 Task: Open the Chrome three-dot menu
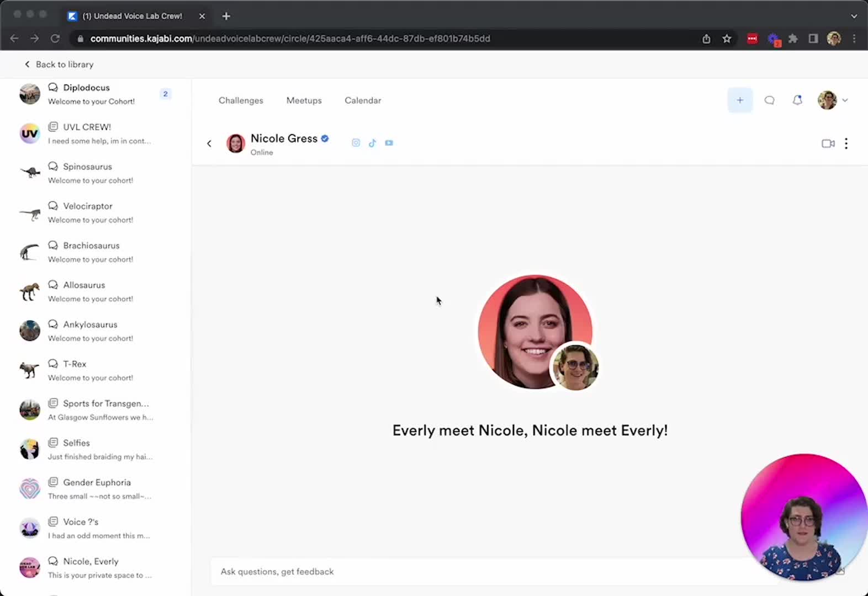(x=854, y=39)
